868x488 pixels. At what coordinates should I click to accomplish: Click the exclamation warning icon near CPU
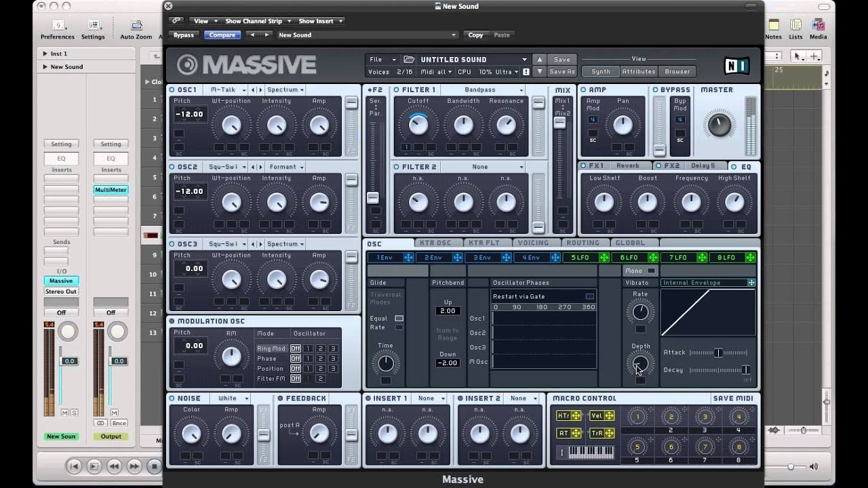click(x=526, y=72)
